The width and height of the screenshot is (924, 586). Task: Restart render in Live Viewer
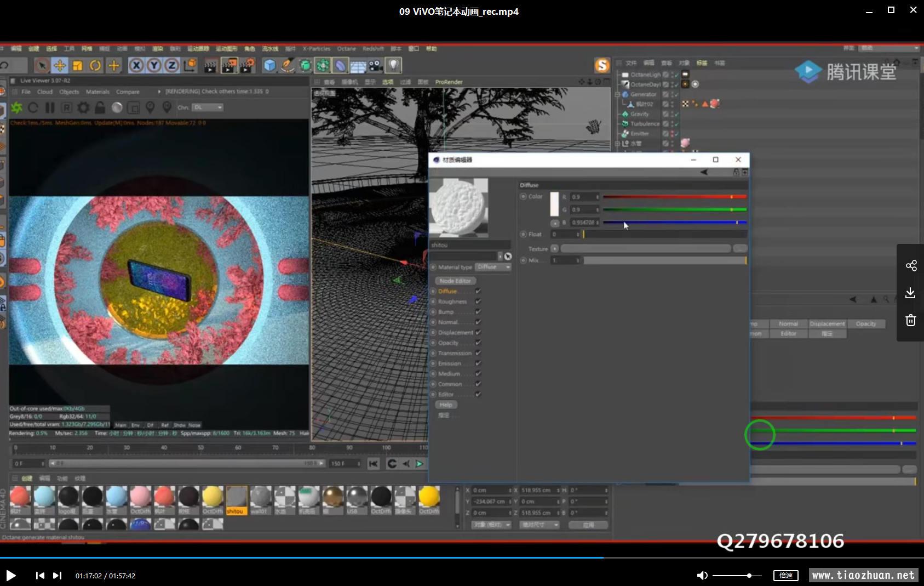coord(33,107)
